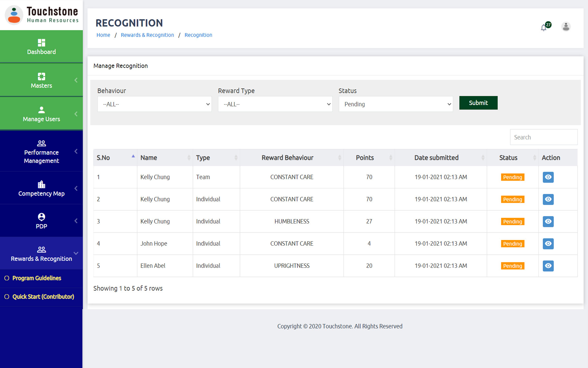The image size is (588, 368).
Task: Sort table by S.No column
Action: click(x=115, y=158)
